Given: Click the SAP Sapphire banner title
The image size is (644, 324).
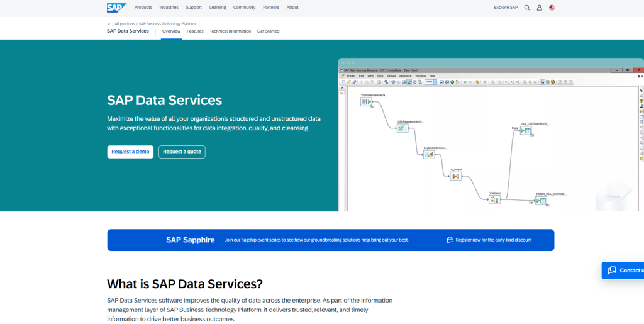Looking at the screenshot, I should pyautogui.click(x=190, y=240).
